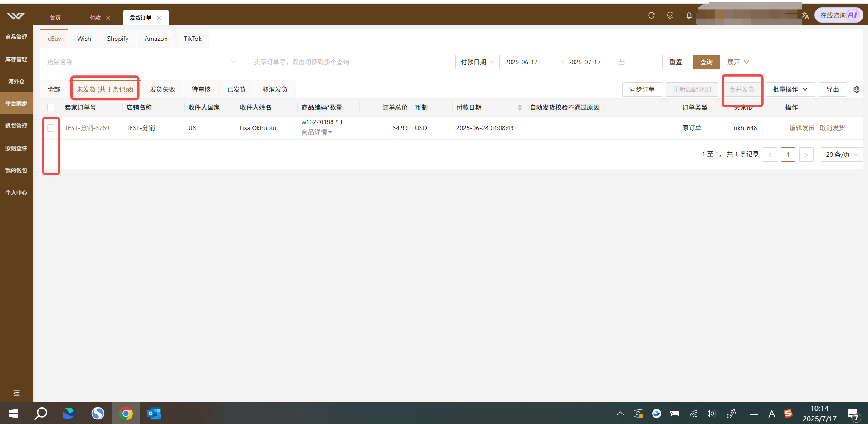Open volume control in tray
868x424 pixels.
tap(711, 414)
